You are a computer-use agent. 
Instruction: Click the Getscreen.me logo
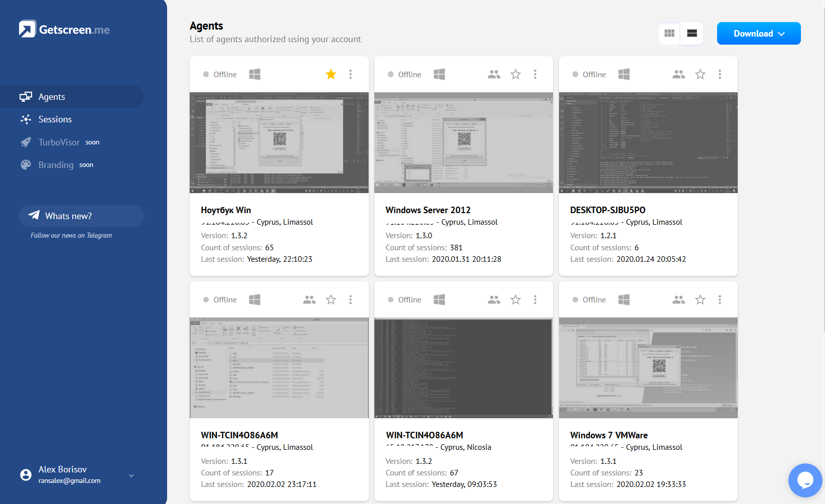tap(64, 29)
